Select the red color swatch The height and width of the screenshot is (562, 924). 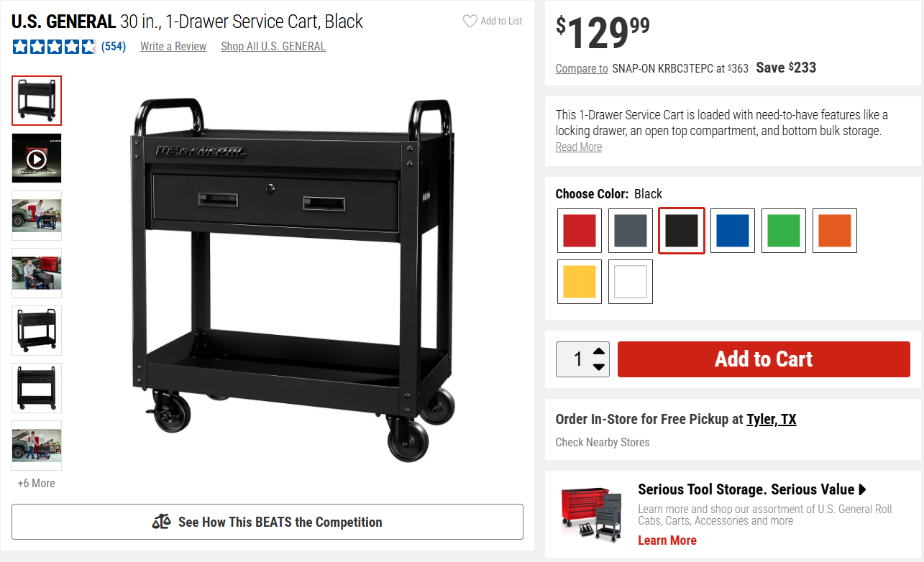click(580, 231)
